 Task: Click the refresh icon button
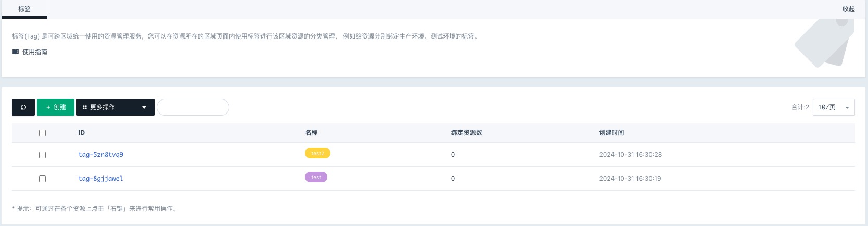pos(23,107)
